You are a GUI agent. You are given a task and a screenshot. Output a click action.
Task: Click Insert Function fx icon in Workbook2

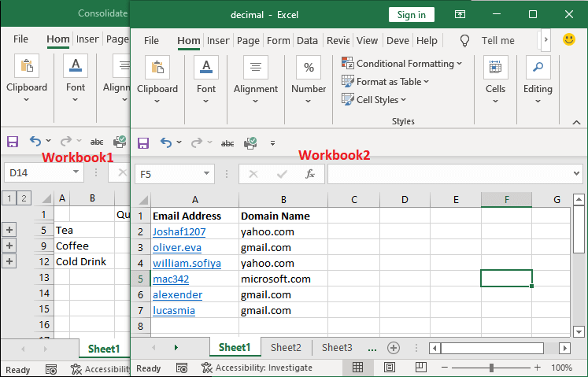tap(310, 174)
